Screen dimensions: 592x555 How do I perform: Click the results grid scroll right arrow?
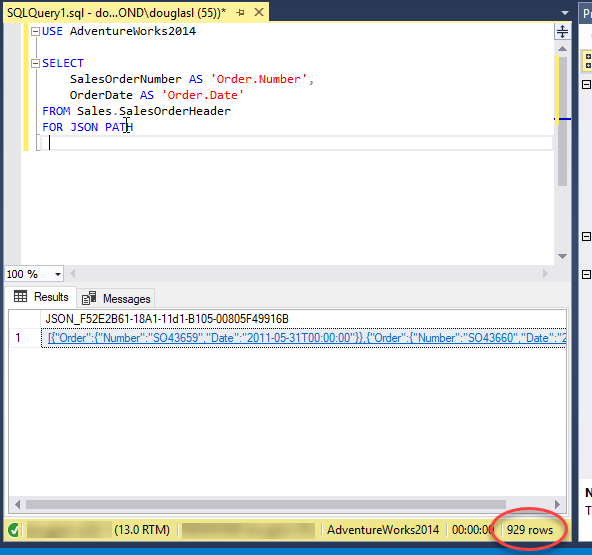pos(558,504)
